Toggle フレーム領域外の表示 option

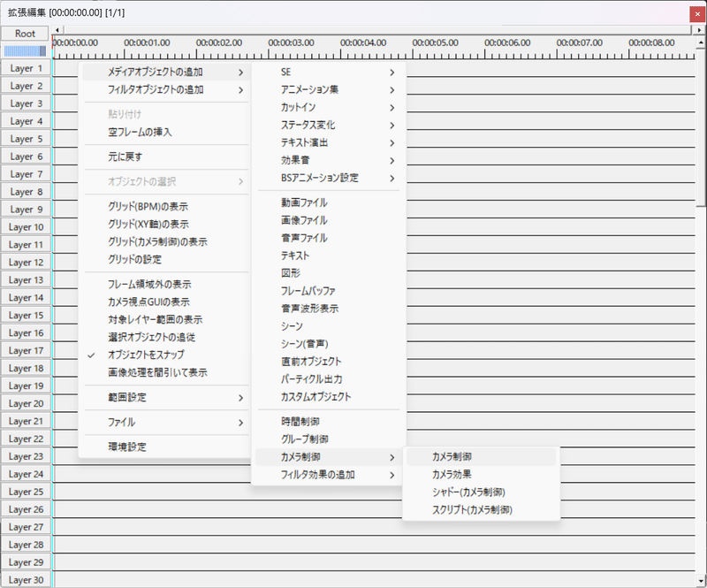click(165, 285)
